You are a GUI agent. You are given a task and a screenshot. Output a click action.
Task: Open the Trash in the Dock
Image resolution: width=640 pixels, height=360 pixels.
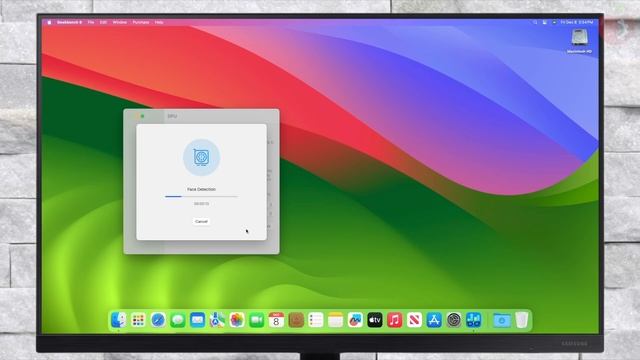tap(522, 320)
